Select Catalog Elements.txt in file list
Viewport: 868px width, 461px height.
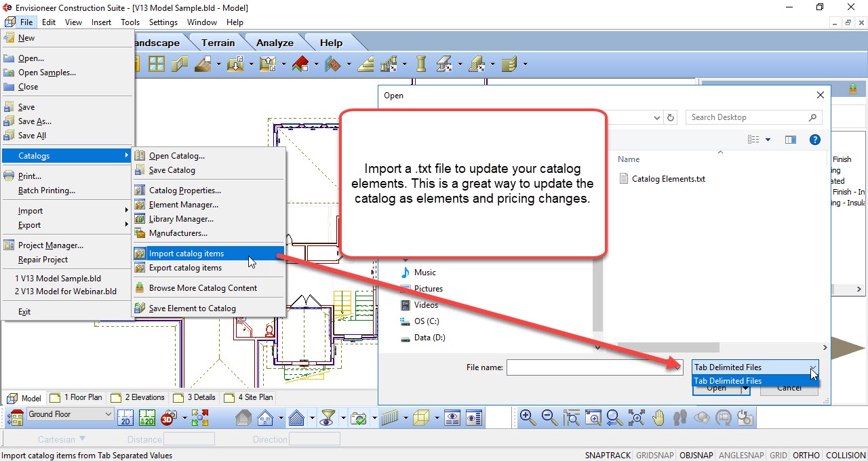662,179
